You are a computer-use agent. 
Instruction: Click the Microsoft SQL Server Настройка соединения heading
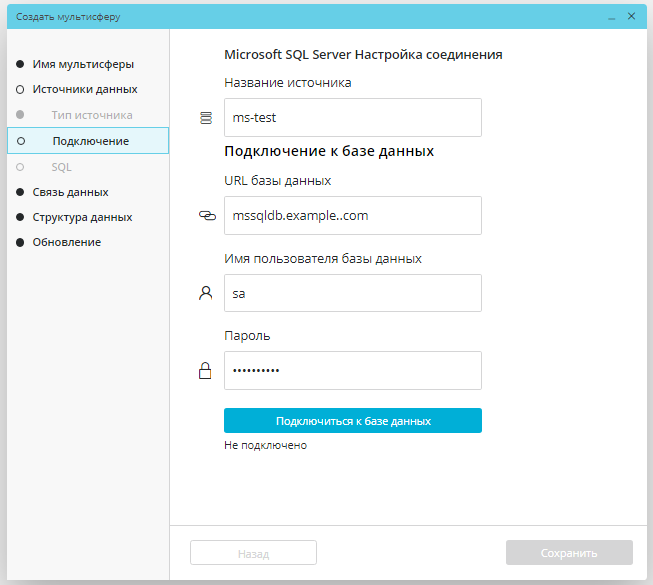click(x=363, y=55)
